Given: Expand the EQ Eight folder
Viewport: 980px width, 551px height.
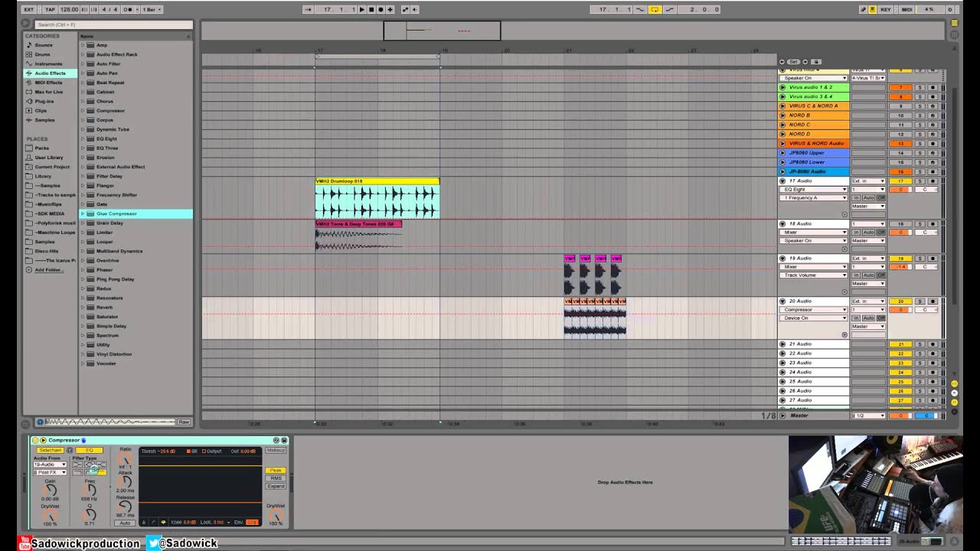Looking at the screenshot, I should coord(83,139).
